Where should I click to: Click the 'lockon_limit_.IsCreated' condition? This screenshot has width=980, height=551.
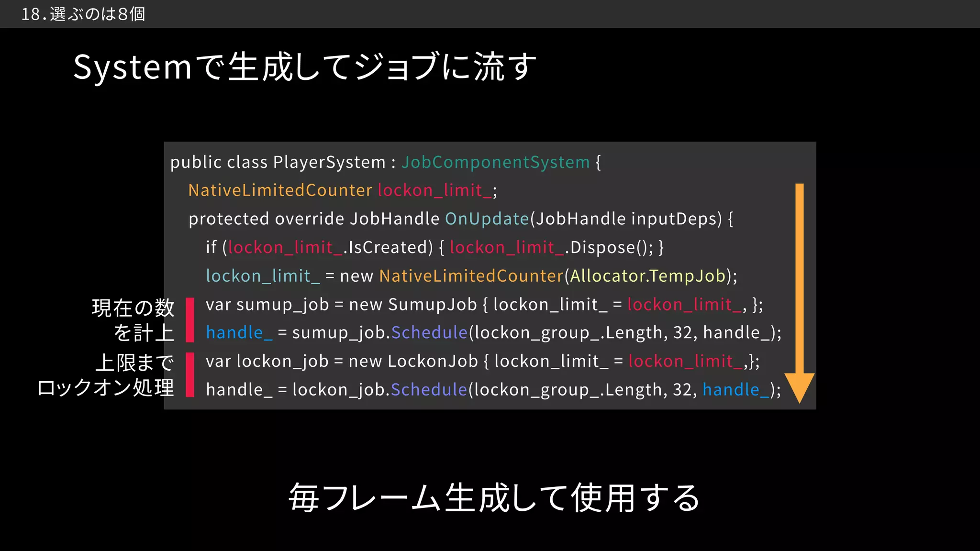[x=328, y=247]
